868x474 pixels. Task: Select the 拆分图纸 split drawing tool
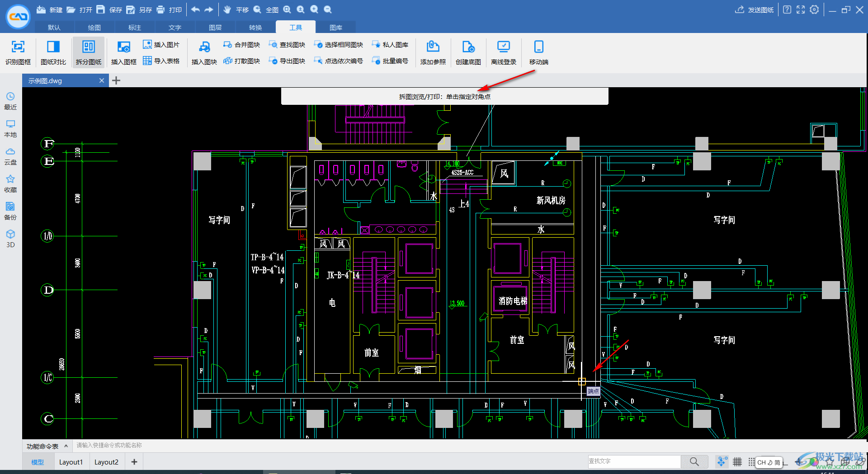[x=89, y=47]
